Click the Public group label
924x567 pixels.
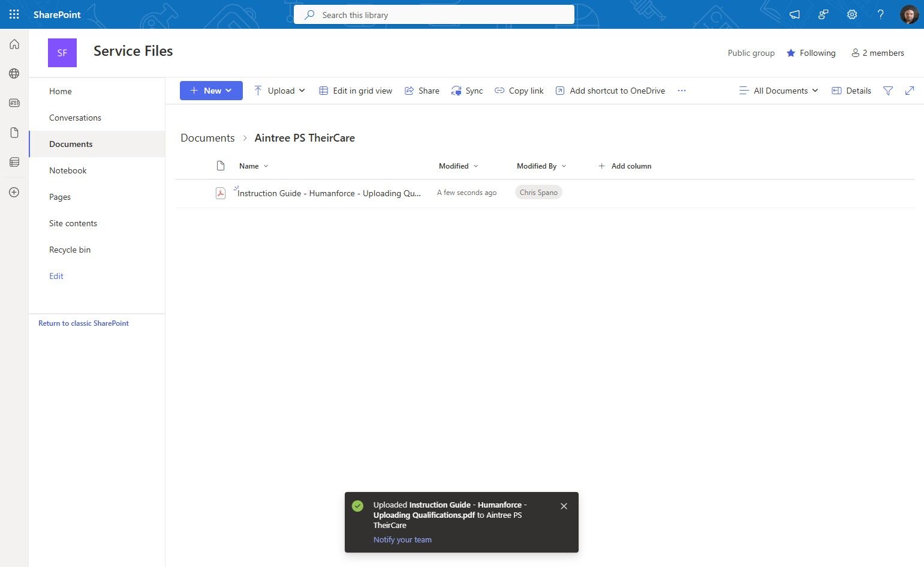coord(751,53)
